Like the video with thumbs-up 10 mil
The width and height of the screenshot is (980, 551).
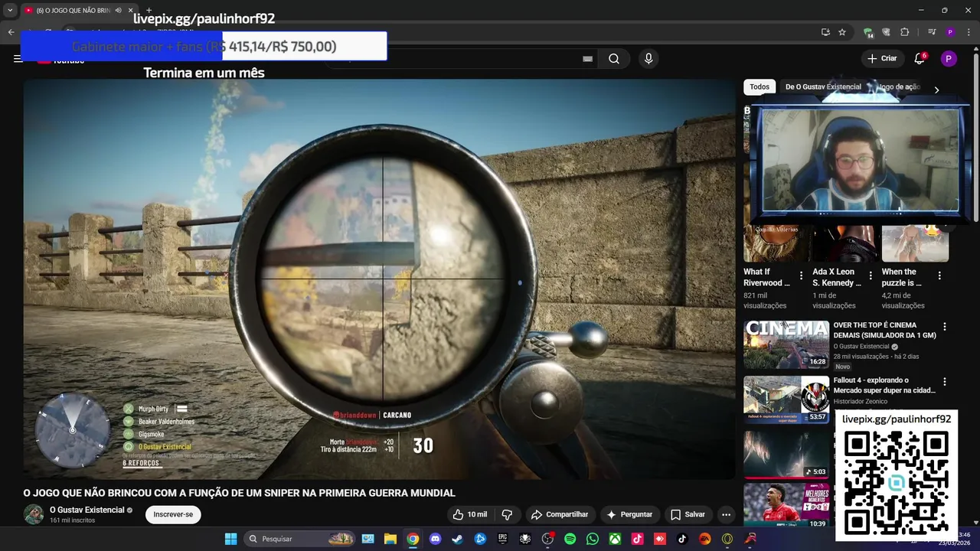tap(470, 515)
